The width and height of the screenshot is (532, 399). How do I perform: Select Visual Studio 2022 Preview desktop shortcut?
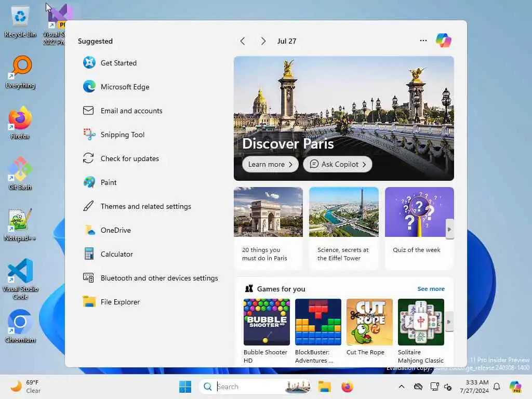click(55, 25)
